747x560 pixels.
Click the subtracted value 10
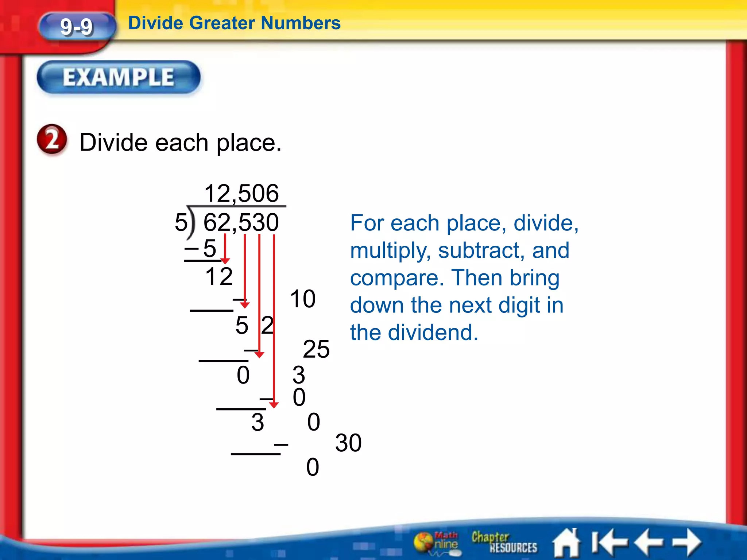click(302, 299)
